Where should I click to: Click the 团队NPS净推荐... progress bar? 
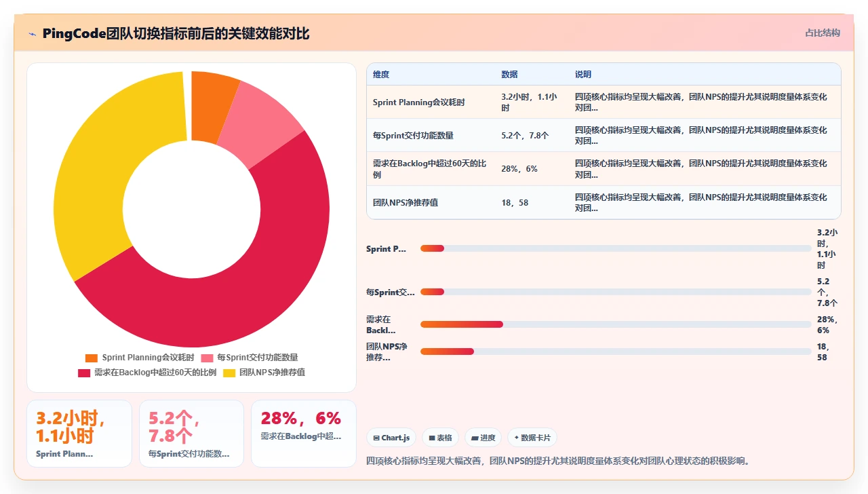coord(616,351)
